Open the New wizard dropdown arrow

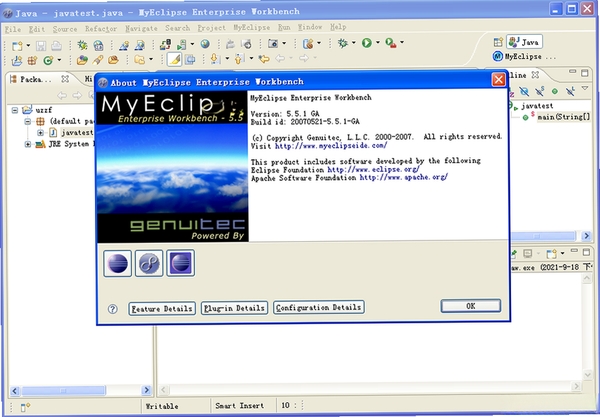click(28, 46)
